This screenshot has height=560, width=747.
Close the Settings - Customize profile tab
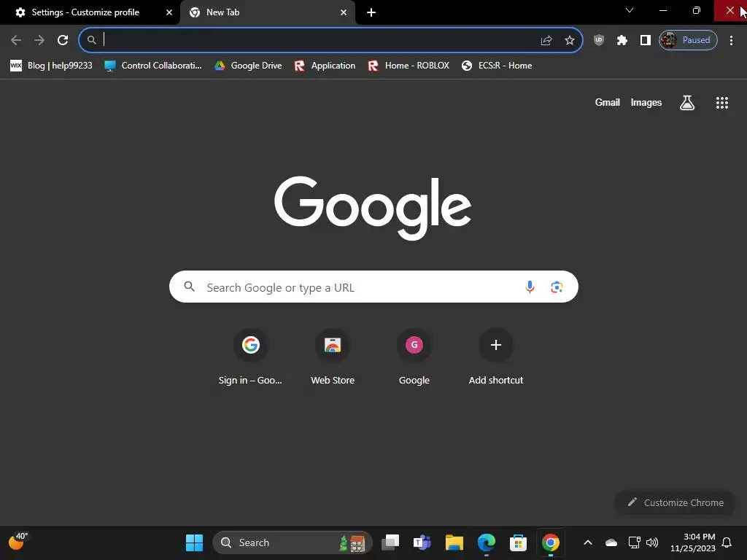(x=169, y=12)
